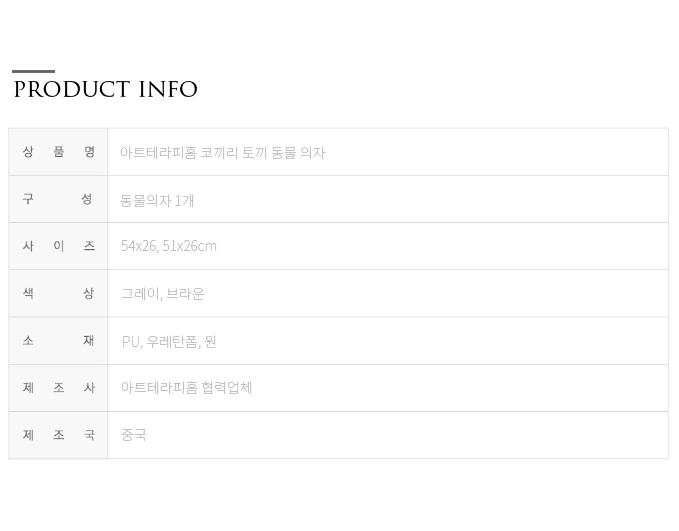
Task: Click the dark line above PRODUCT INFO
Action: coord(33,71)
